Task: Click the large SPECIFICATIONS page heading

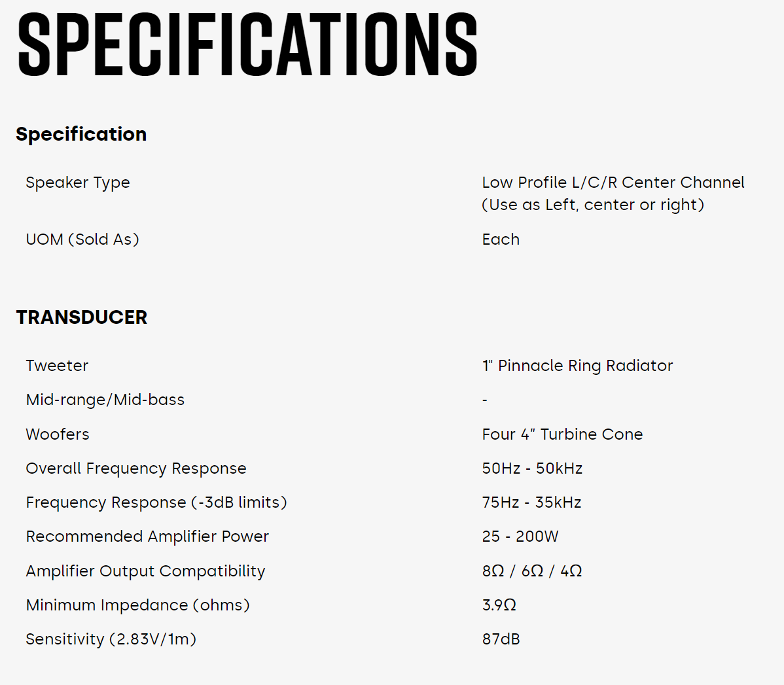Action: [247, 44]
